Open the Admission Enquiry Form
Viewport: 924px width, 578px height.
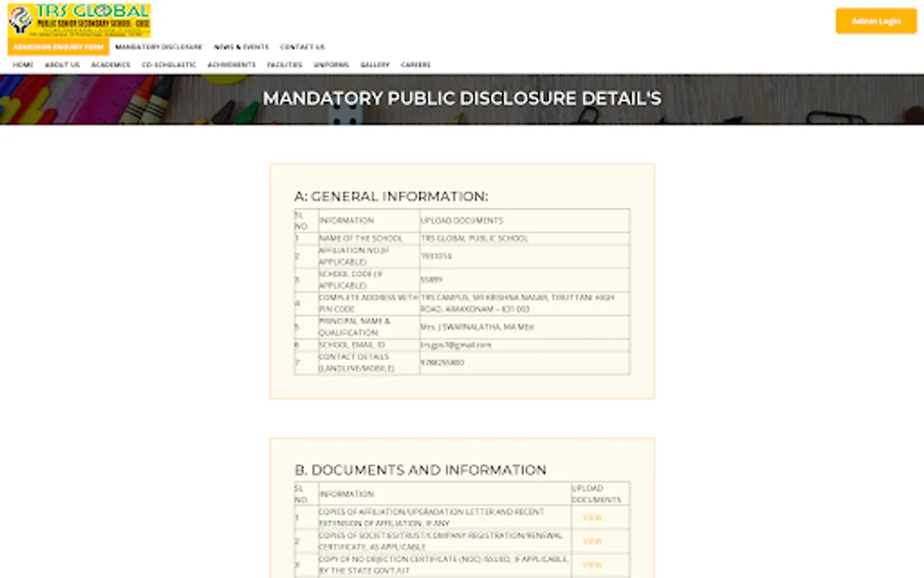coord(58,47)
